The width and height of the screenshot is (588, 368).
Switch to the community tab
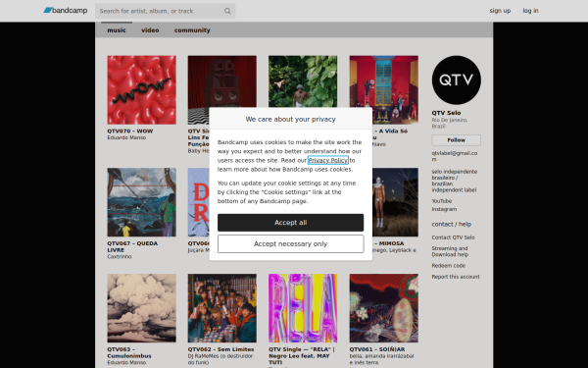pyautogui.click(x=192, y=30)
